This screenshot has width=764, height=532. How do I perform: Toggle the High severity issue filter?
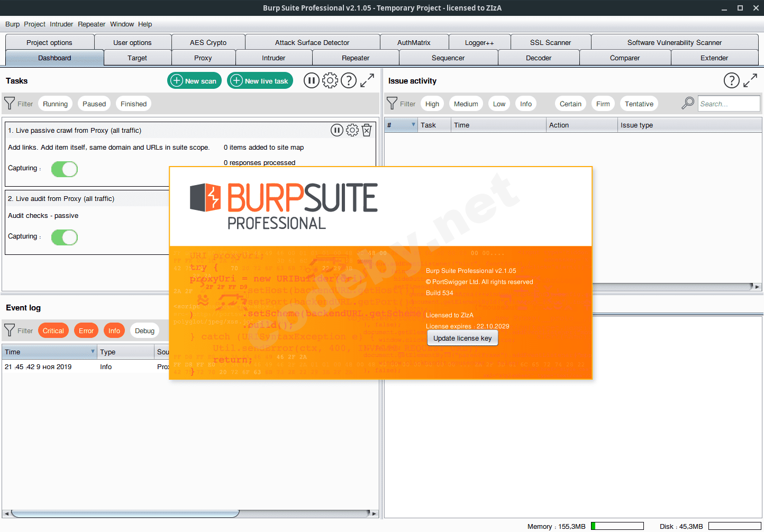(432, 104)
